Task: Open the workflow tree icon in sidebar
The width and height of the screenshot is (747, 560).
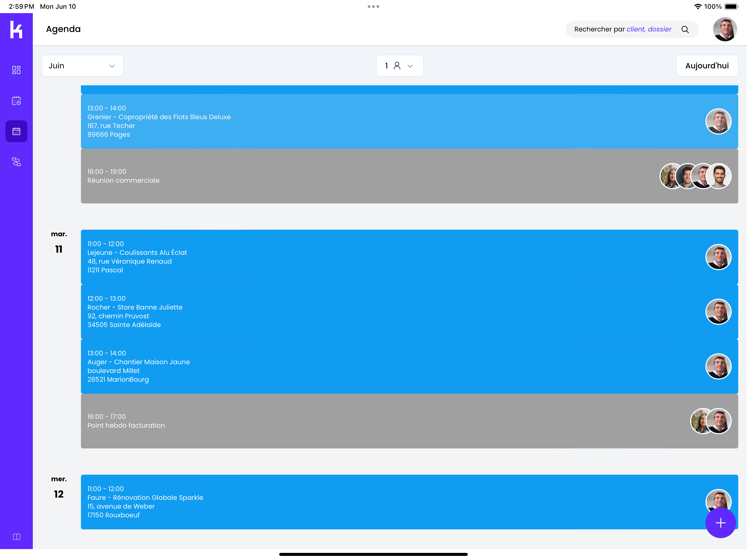Action: click(x=16, y=162)
